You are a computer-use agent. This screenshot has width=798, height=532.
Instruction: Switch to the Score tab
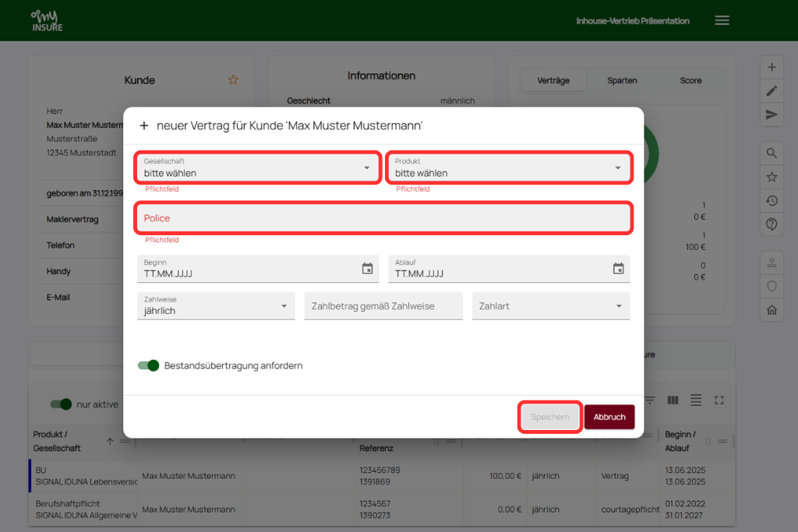pyautogui.click(x=690, y=81)
